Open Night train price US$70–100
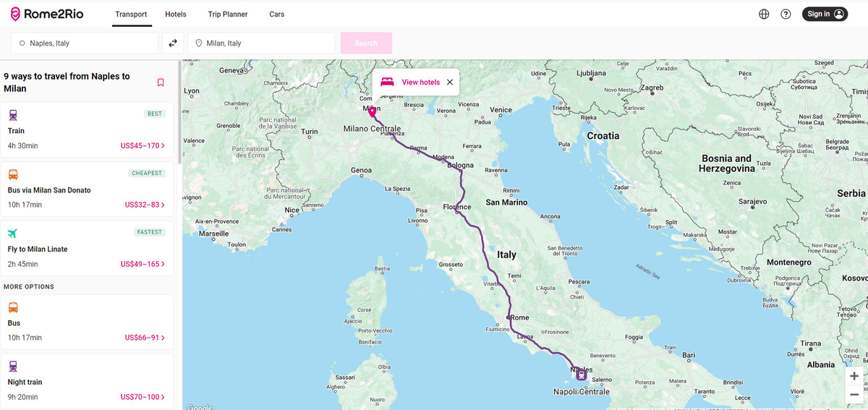The height and width of the screenshot is (410, 868). click(142, 397)
